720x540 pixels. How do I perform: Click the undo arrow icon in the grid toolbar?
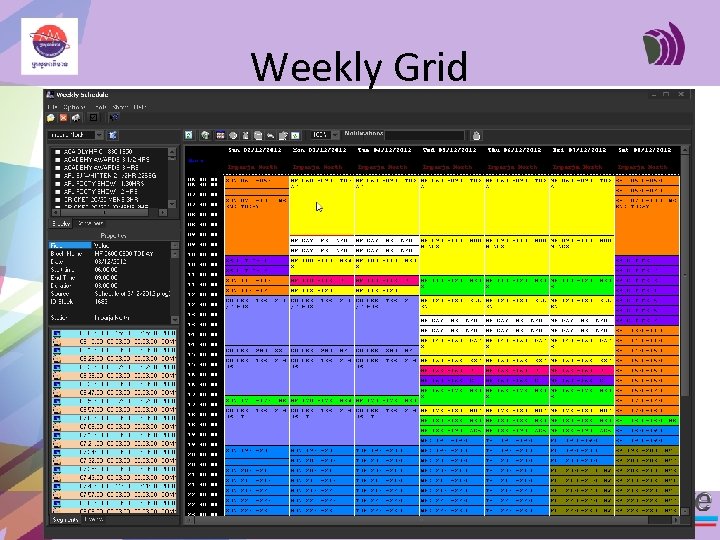270,135
